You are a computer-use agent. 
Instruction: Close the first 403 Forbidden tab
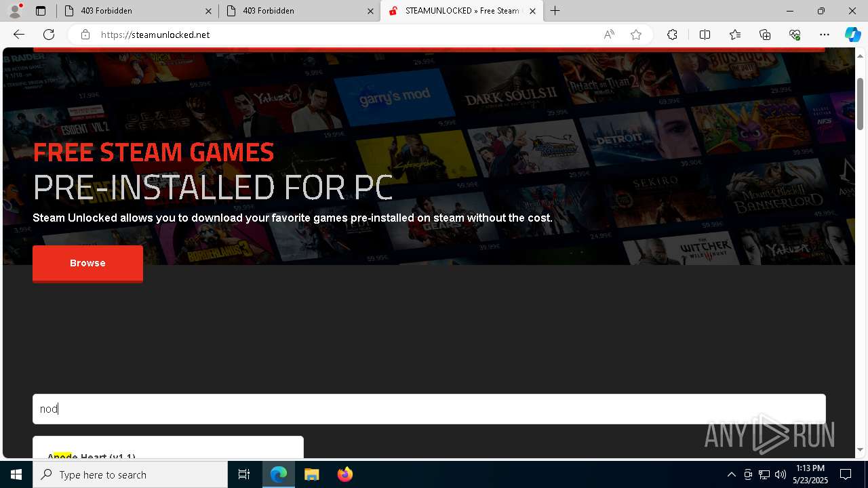[x=209, y=11]
